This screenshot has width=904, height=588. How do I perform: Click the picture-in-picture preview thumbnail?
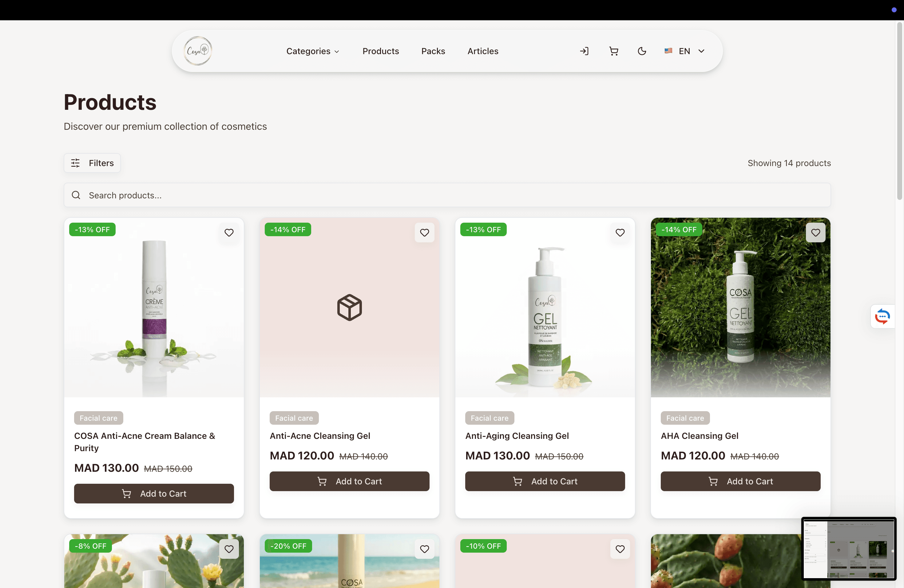tap(849, 549)
